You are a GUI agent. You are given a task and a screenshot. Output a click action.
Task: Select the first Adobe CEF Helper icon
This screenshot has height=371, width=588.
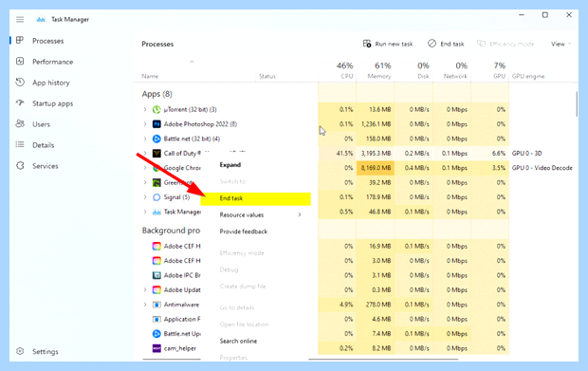click(x=156, y=246)
